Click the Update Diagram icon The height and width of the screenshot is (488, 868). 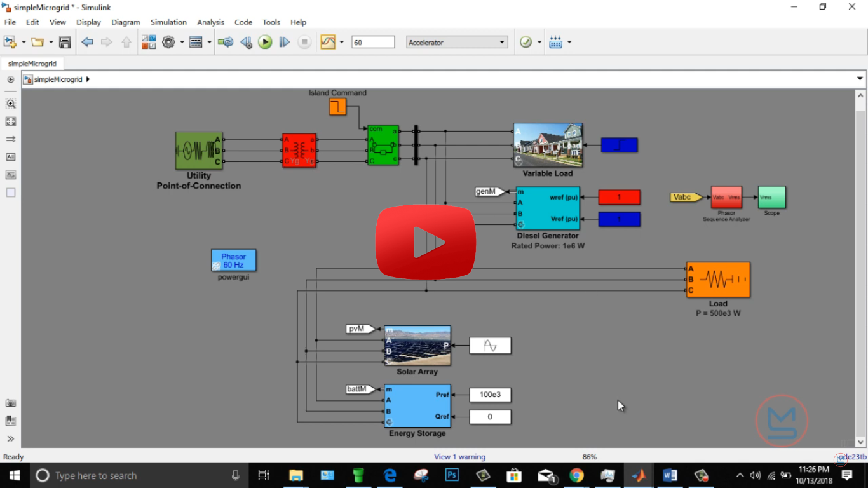226,42
